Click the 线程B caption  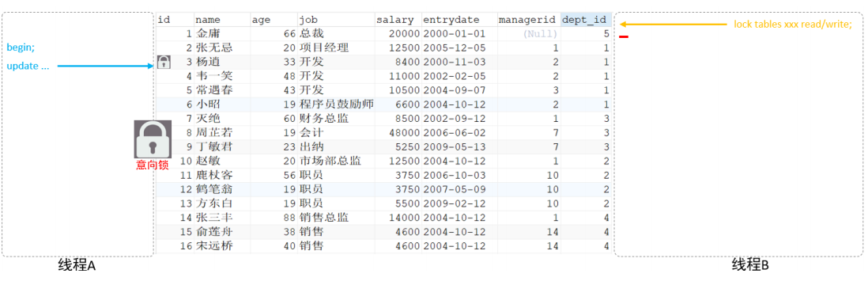(x=751, y=265)
